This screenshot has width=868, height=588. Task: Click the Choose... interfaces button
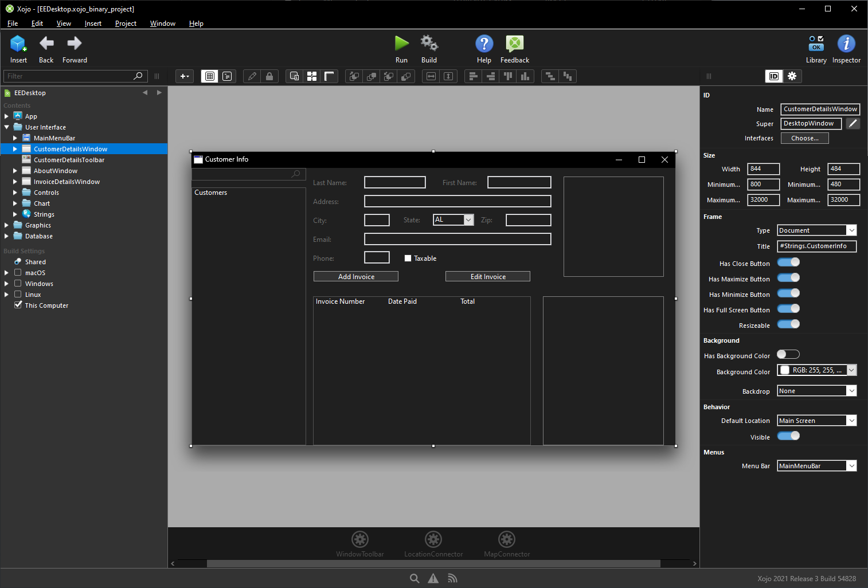(x=804, y=138)
